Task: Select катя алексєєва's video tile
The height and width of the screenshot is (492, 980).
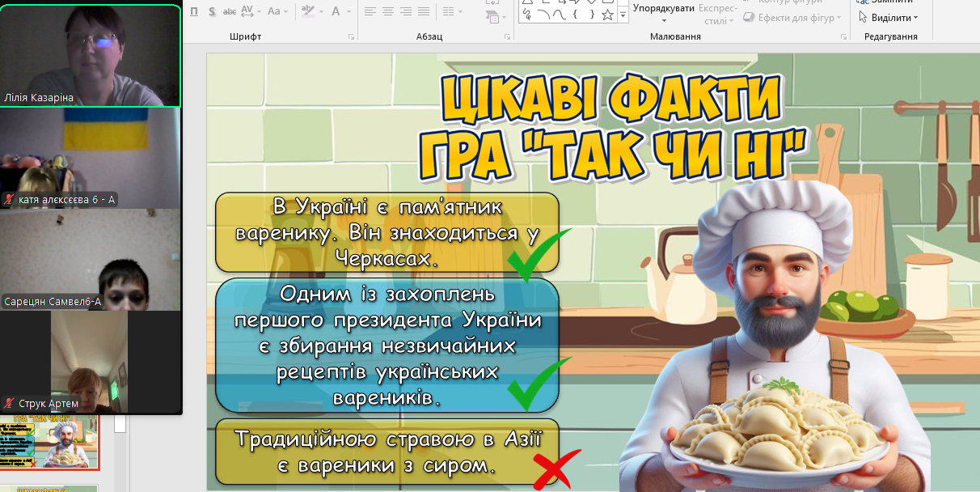Action: 91,159
